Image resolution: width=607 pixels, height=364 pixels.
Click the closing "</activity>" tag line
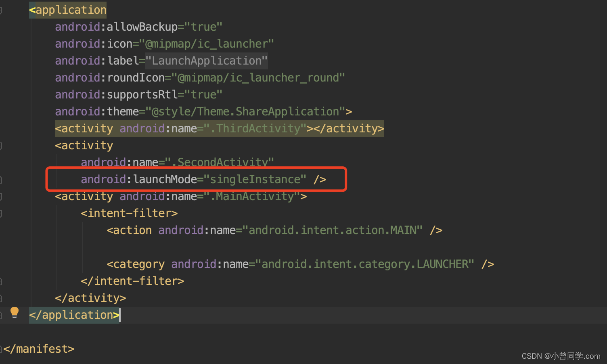(x=90, y=298)
